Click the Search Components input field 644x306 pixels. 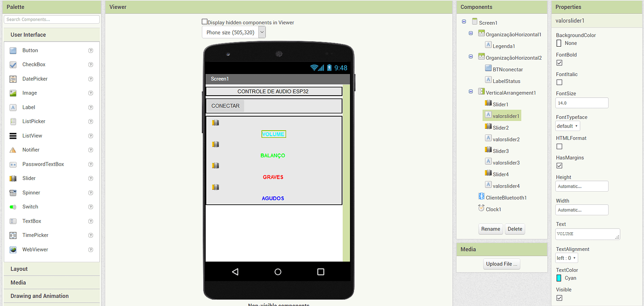[51, 20]
